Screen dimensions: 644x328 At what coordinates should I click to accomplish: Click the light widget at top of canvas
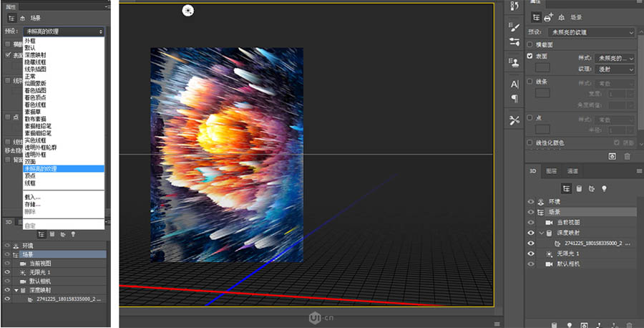point(187,10)
